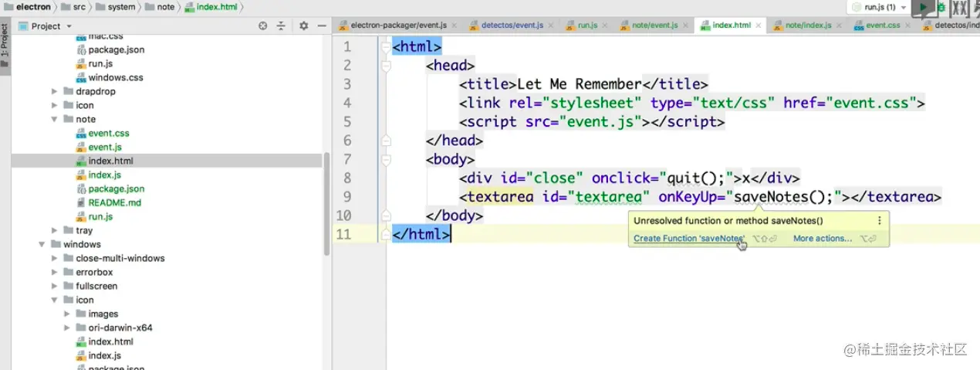Close the index.html editor tab
The height and width of the screenshot is (370, 980).
(759, 25)
